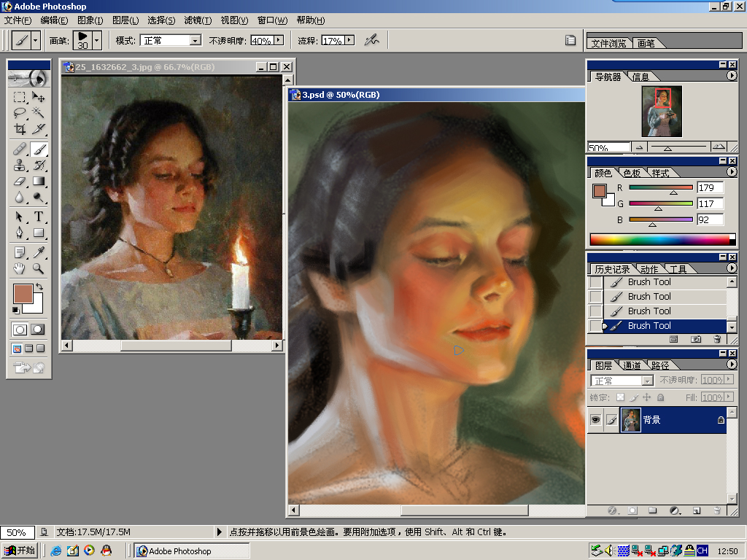Switch to Quick Mask mode
Image resolution: width=747 pixels, height=560 pixels.
pyautogui.click(x=38, y=329)
